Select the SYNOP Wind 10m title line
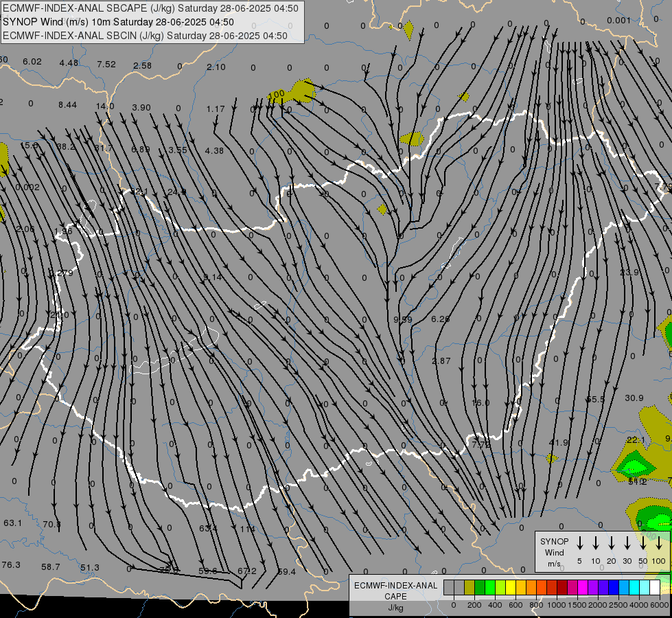 (118, 22)
